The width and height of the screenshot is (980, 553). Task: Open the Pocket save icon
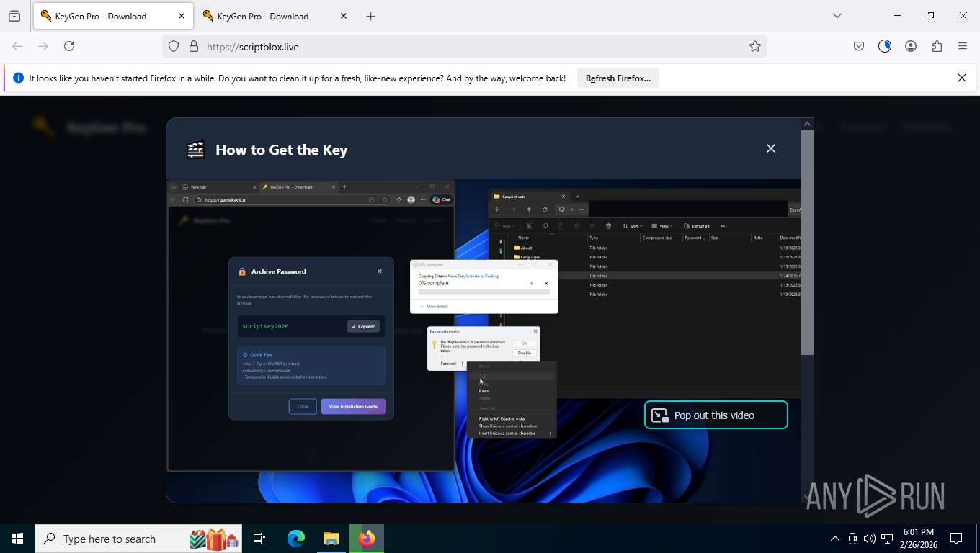tap(859, 46)
